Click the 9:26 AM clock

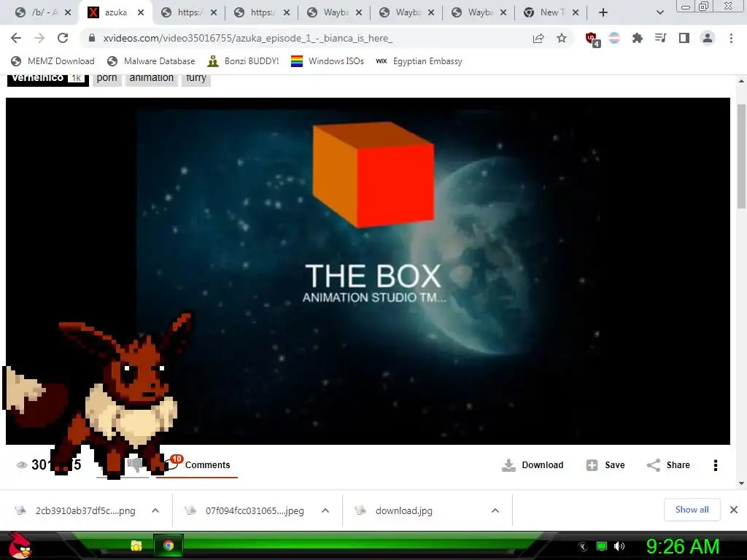tap(682, 546)
